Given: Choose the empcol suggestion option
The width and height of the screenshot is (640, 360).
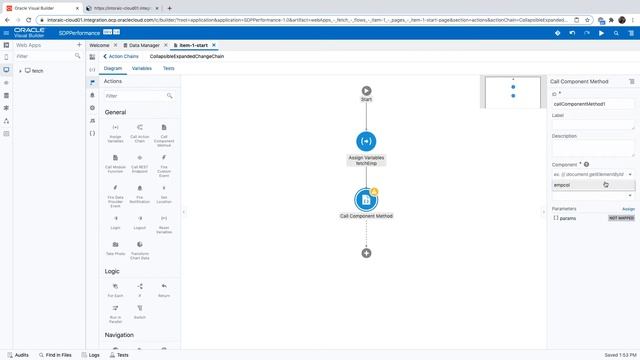Looking at the screenshot, I should pos(593,185).
